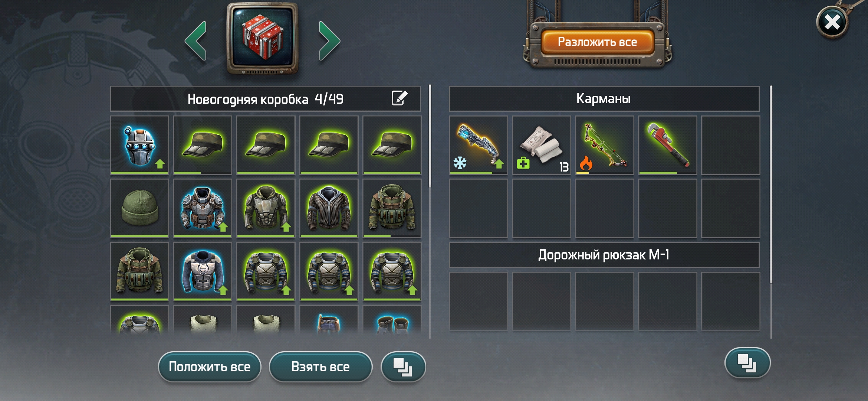This screenshot has height=401, width=868.
Task: Select the chainmail hooded jacket
Action: tap(329, 208)
